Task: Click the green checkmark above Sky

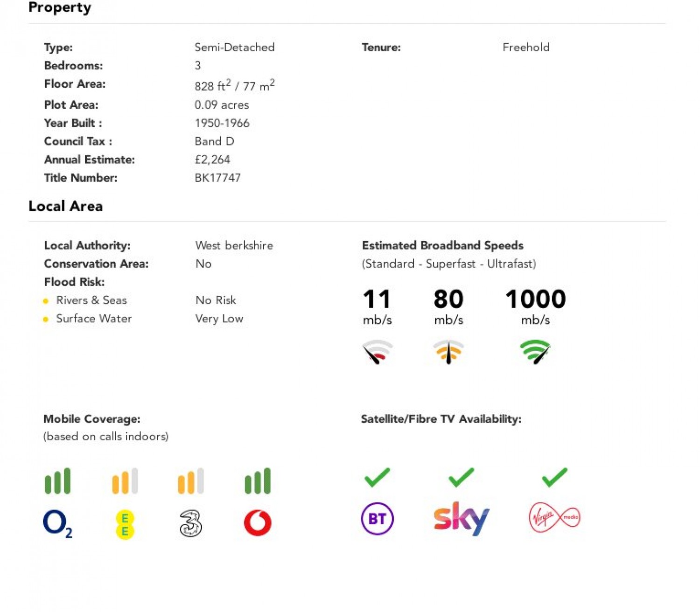Action: (461, 477)
